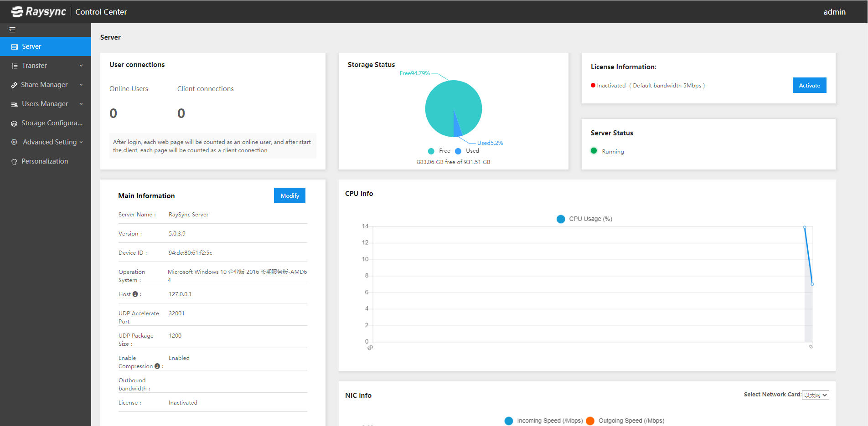The width and height of the screenshot is (868, 426).
Task: Click the Storage Configuration sidebar icon
Action: [14, 123]
